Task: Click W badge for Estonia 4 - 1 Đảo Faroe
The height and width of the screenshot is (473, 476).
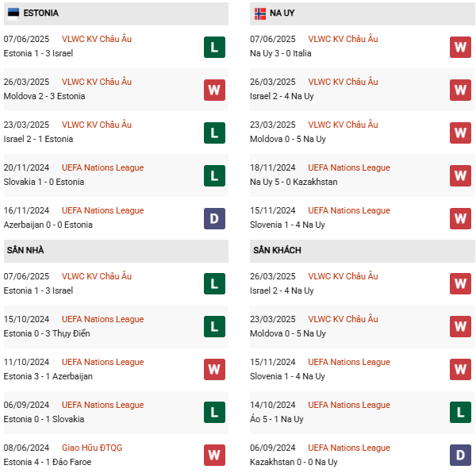Action: [x=214, y=455]
